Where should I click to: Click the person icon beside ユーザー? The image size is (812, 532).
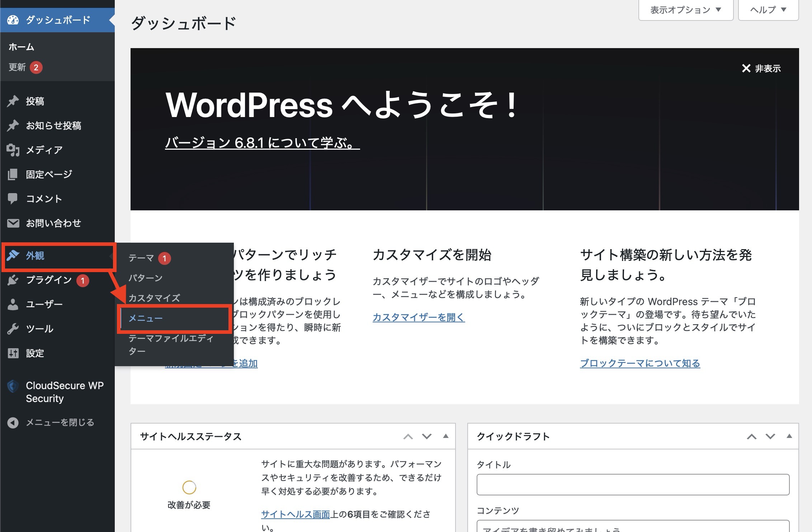click(13, 304)
